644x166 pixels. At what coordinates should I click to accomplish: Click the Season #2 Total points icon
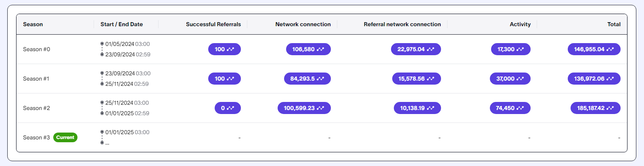[610, 108]
